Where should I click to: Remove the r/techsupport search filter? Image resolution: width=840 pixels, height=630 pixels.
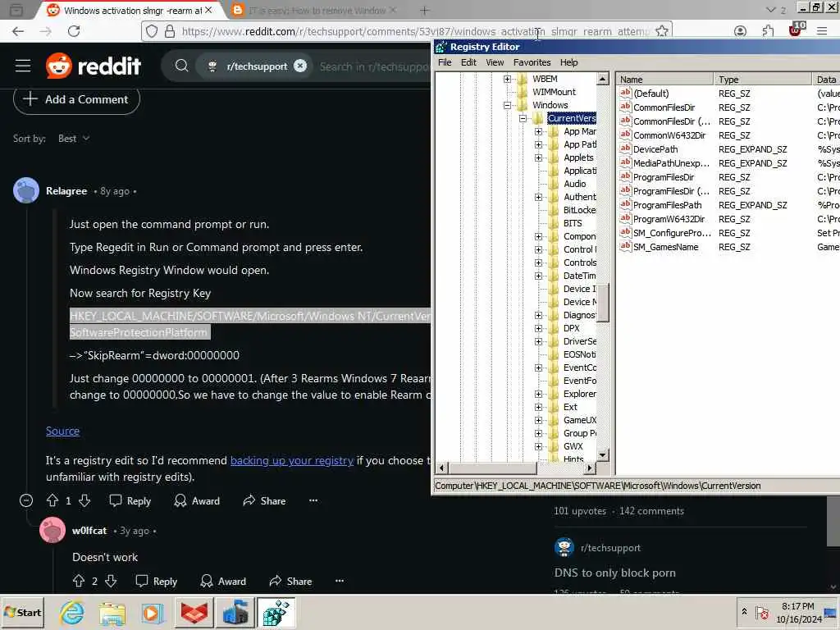300,66
